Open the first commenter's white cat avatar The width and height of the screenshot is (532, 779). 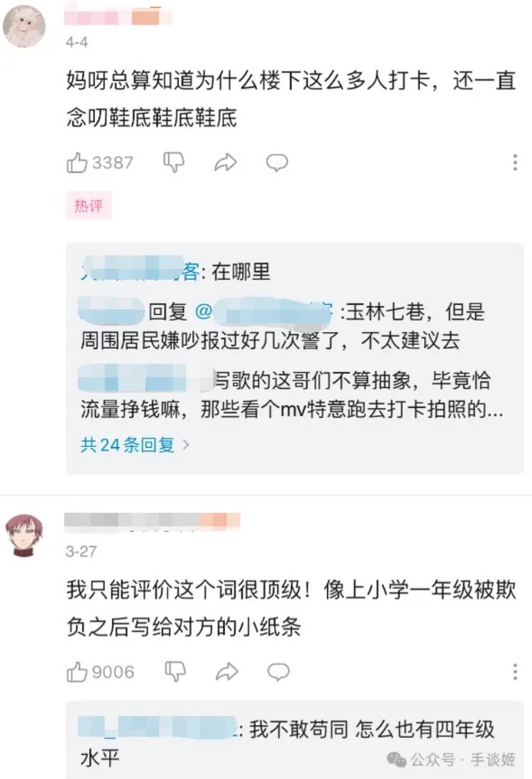click(x=24, y=26)
